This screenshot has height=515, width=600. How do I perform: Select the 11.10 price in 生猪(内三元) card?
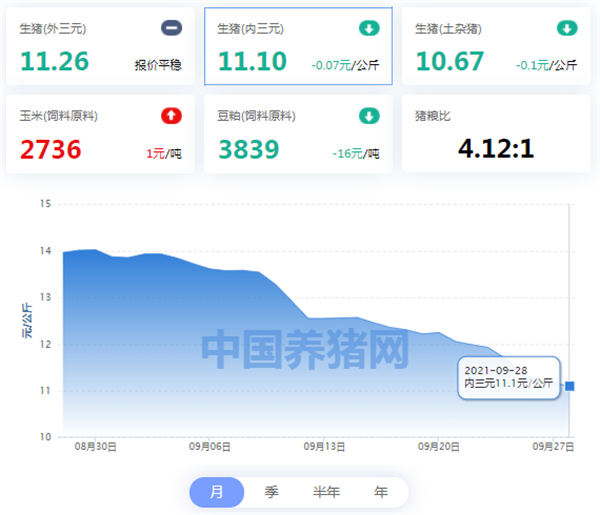click(x=252, y=61)
